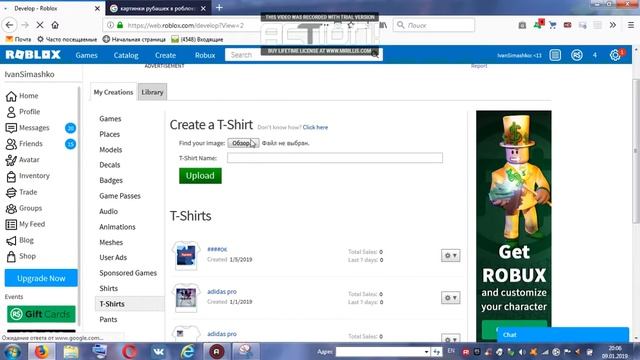Viewport: 640px width, 360px height.
Task: Select Decals in the creations list
Action: (x=110, y=165)
